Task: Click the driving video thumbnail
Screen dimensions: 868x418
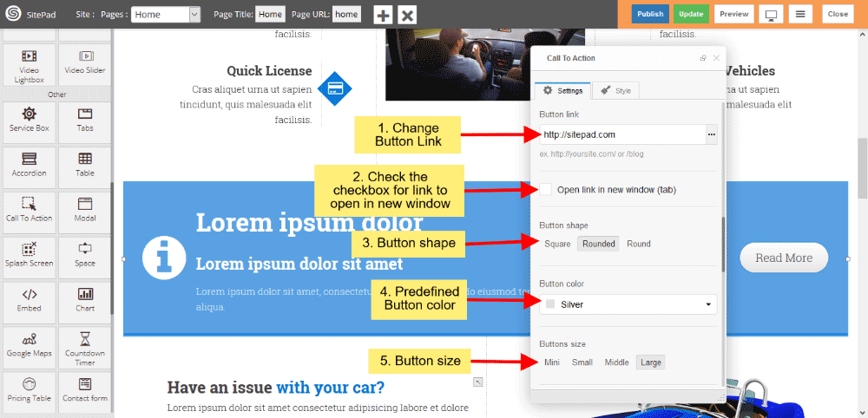Action: (457, 64)
